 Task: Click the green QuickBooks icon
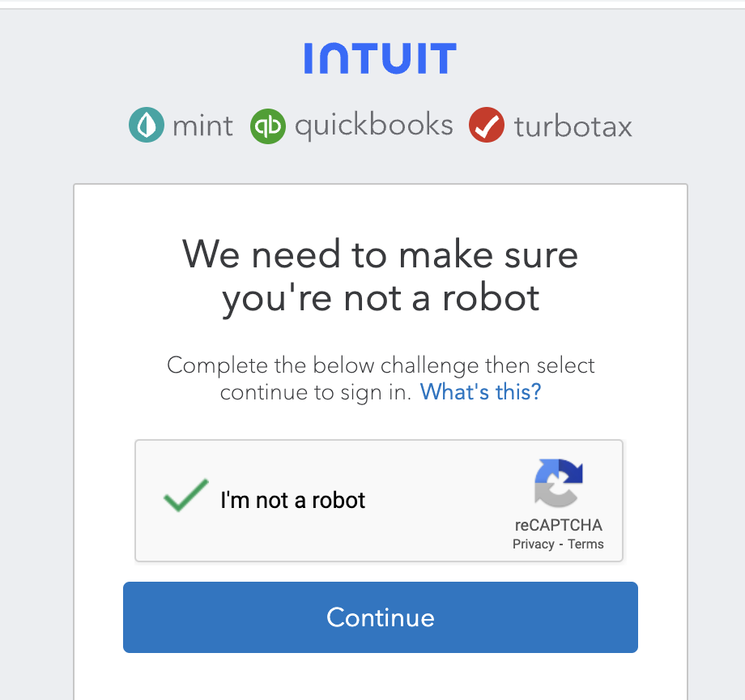[x=268, y=126]
